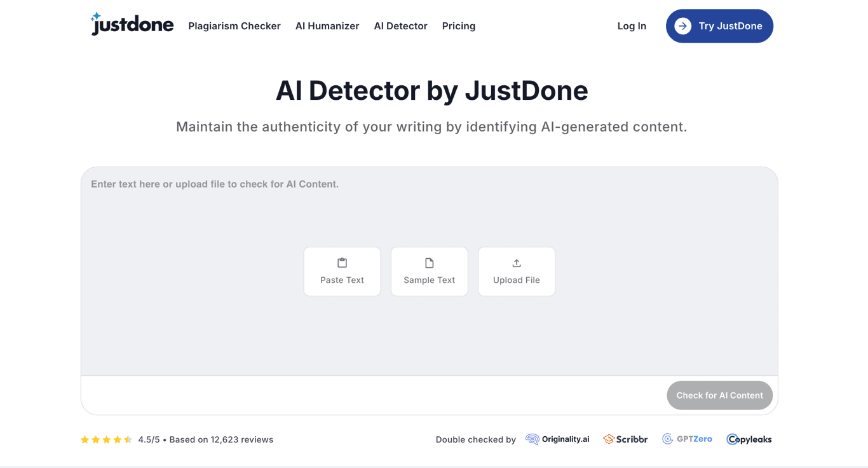The width and height of the screenshot is (868, 468).
Task: Click the Check for AI Content button
Action: coord(719,395)
